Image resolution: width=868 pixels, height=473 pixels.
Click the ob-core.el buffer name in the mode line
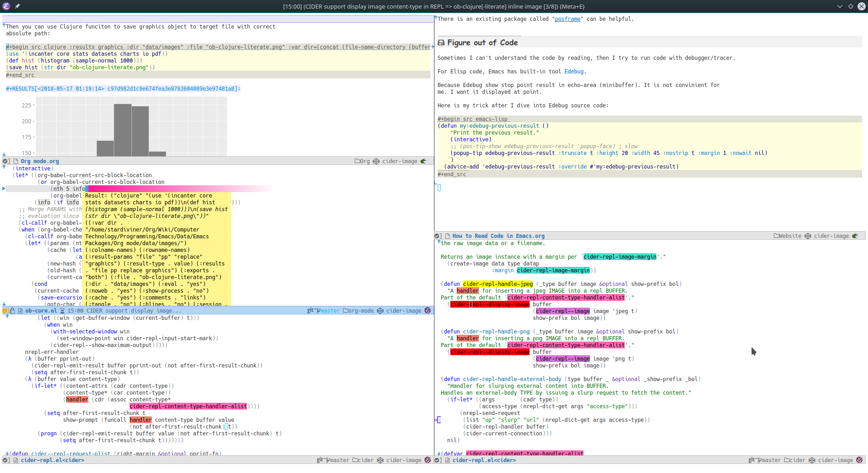click(x=41, y=311)
